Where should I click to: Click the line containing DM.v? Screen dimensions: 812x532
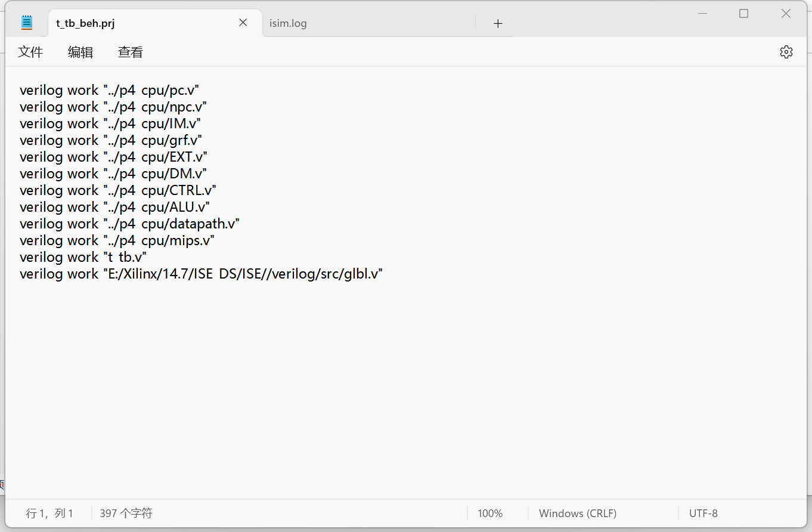113,174
